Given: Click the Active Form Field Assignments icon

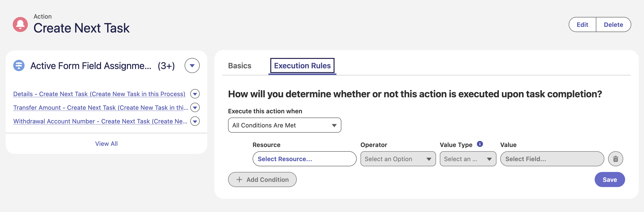Looking at the screenshot, I should pyautogui.click(x=19, y=65).
